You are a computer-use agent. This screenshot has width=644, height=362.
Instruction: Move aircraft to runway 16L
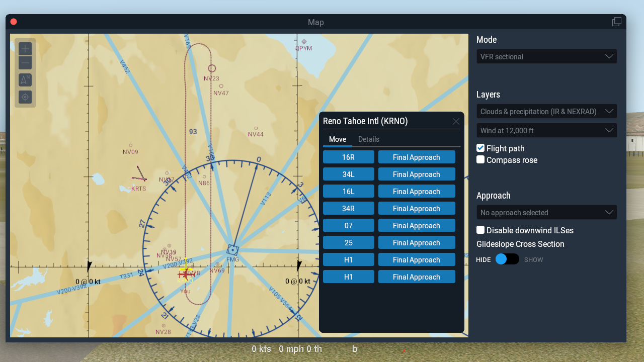pyautogui.click(x=349, y=192)
